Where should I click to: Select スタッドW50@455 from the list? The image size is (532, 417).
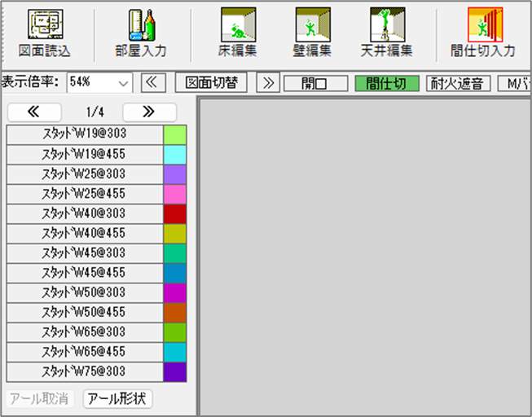pos(84,313)
